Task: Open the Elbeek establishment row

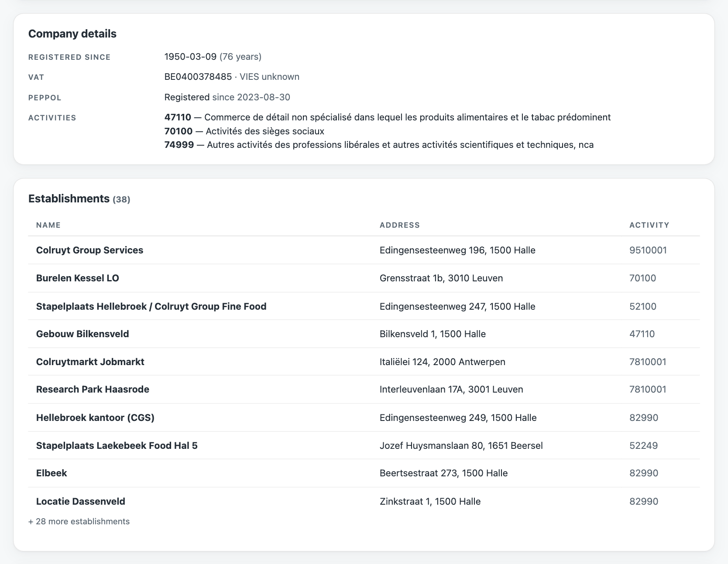Action: click(364, 473)
